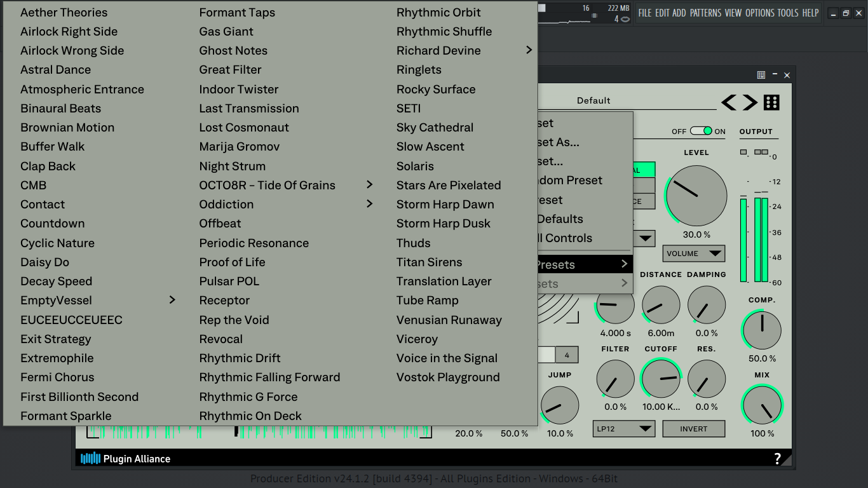868x488 pixels.
Task: Adjust the FILTER knob
Action: [615, 379]
